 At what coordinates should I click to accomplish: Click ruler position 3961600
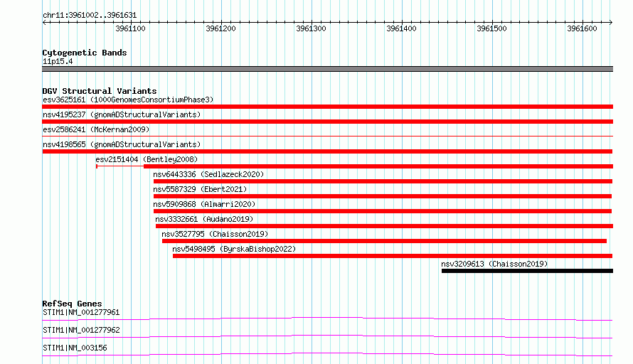(582, 28)
